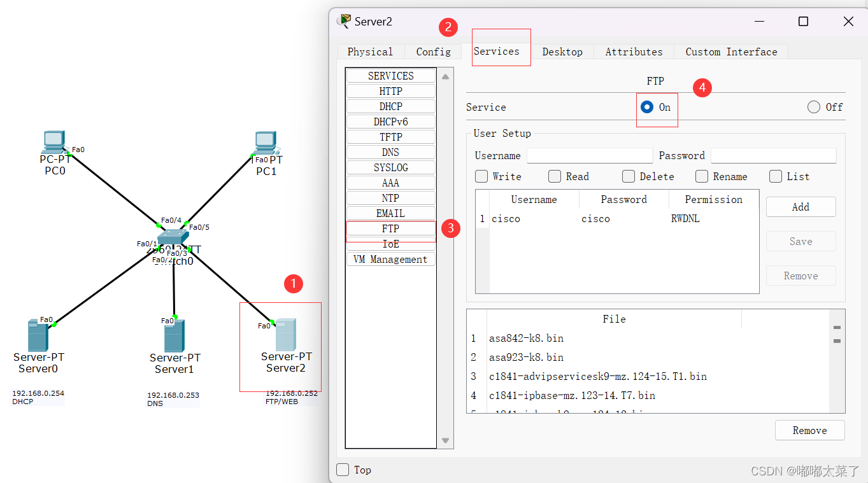Screen dimensions: 868x483
Task: Turn FTP service On
Action: pyautogui.click(x=647, y=107)
